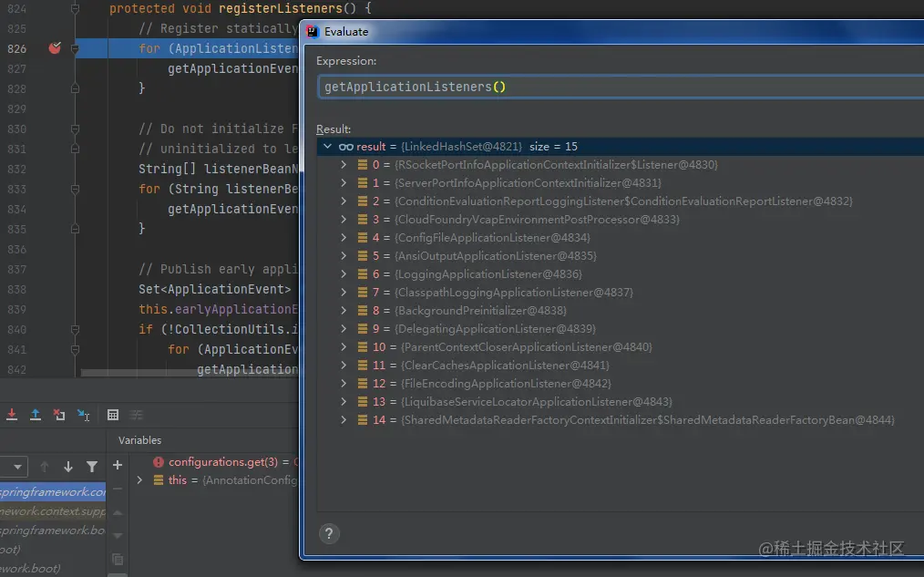Image resolution: width=924 pixels, height=577 pixels.
Task: Select the 'ework.context.supp' stack frame
Action: [x=53, y=511]
